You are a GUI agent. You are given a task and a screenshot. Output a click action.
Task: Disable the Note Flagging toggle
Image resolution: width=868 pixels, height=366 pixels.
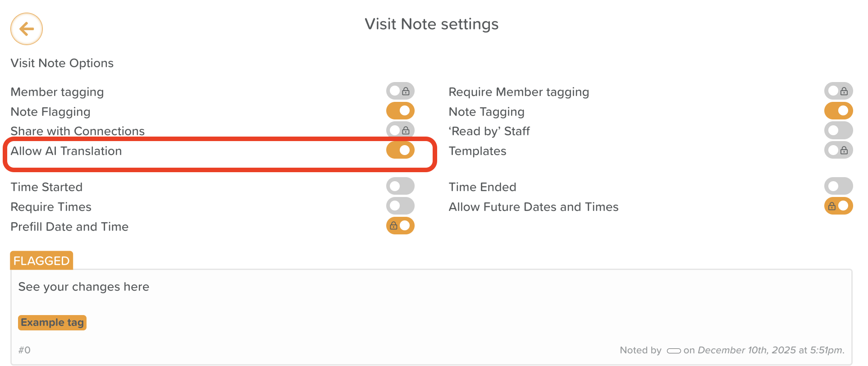point(400,111)
